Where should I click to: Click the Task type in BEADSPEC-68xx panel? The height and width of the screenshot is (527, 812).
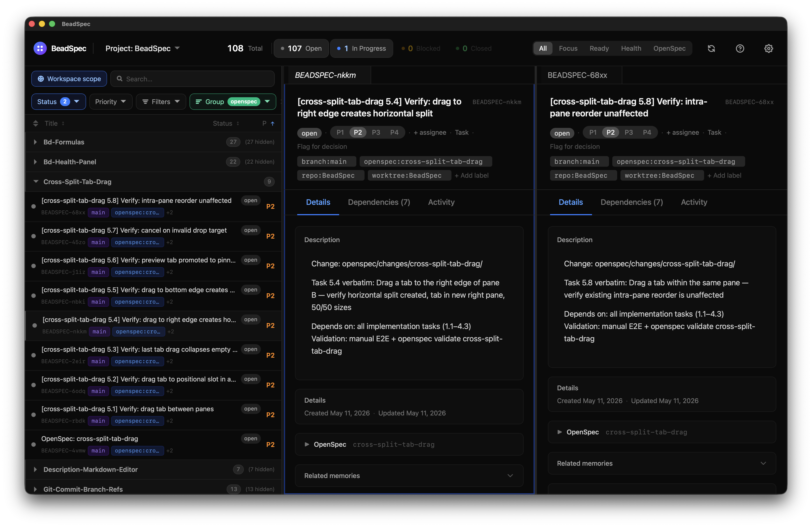coord(714,132)
